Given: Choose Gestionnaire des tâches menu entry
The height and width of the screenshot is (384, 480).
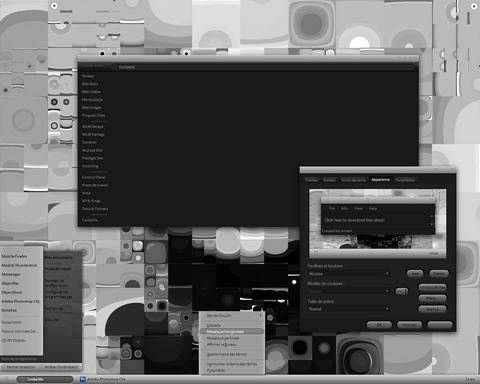Looking at the screenshot, I should click(x=227, y=354).
